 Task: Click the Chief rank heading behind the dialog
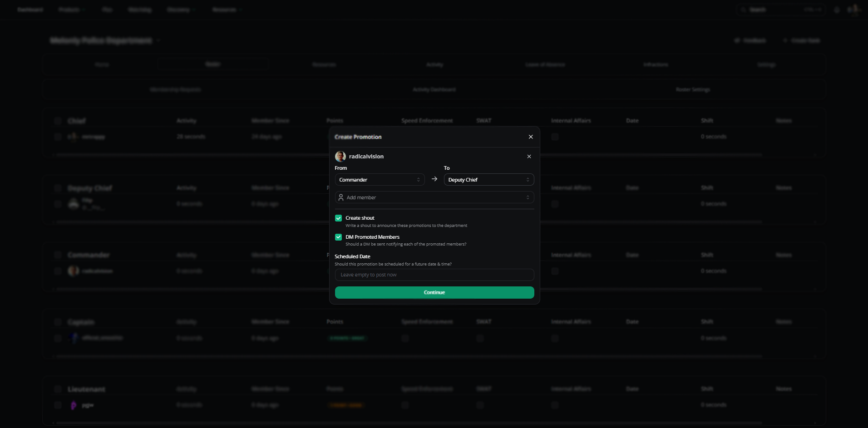(76, 121)
